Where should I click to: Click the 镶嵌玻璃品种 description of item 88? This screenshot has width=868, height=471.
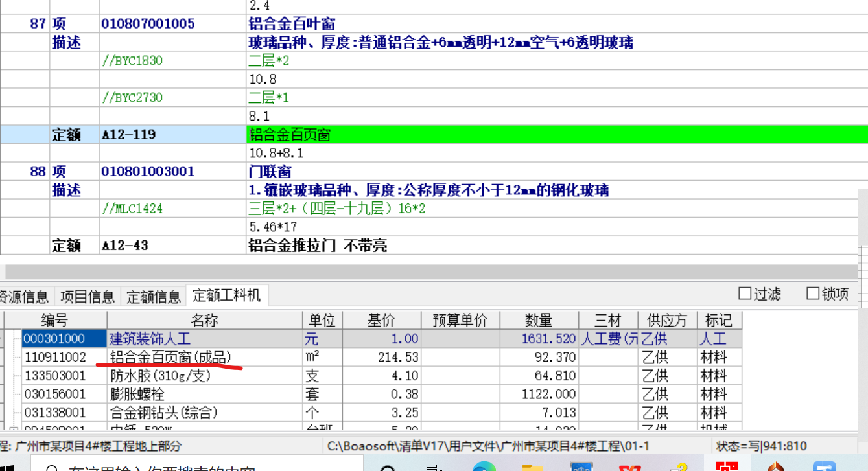coord(428,190)
